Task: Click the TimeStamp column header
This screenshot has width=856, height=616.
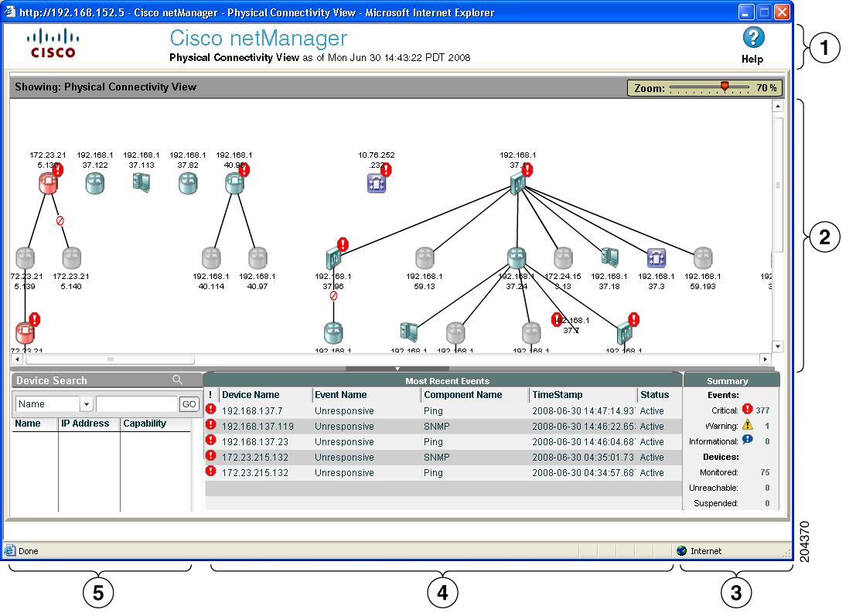Action: tap(555, 395)
